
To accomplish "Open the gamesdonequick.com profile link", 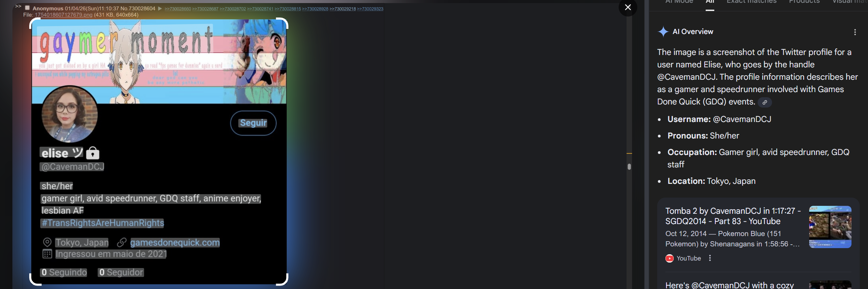I will point(175,243).
